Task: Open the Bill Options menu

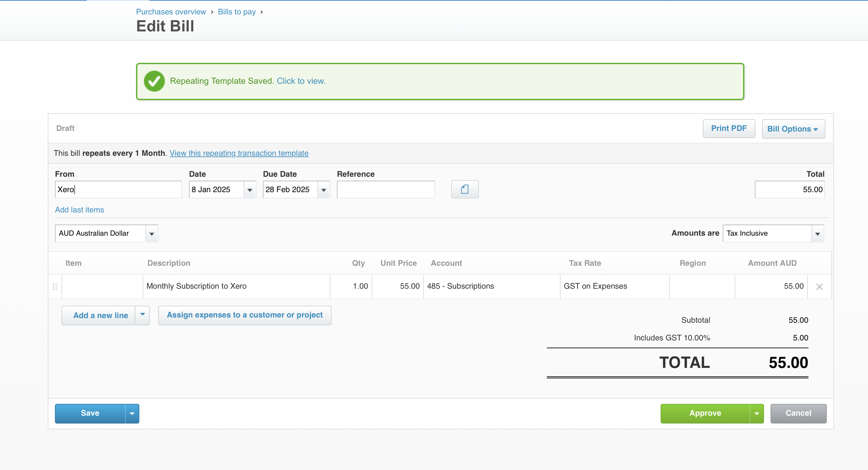Action: (793, 129)
